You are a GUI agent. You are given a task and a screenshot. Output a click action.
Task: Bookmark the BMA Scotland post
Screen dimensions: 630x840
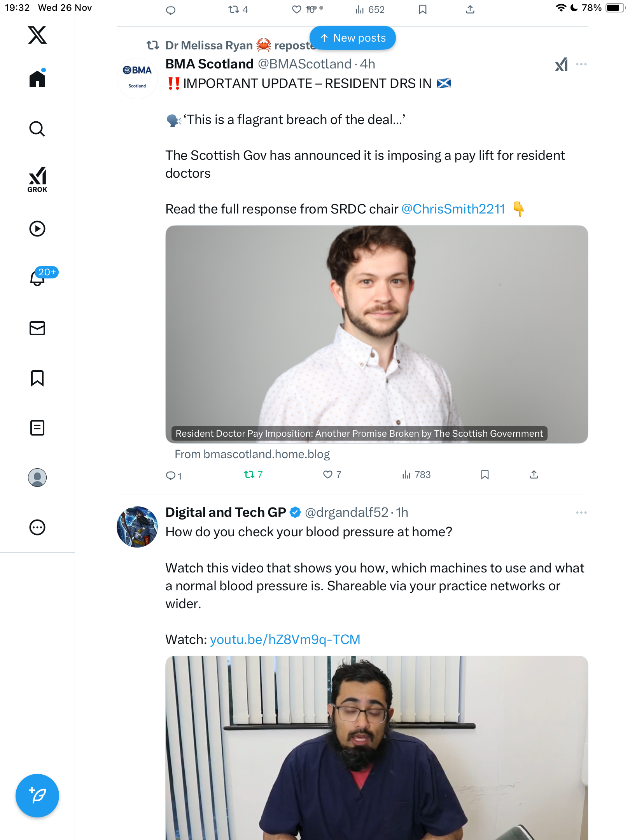tap(485, 474)
